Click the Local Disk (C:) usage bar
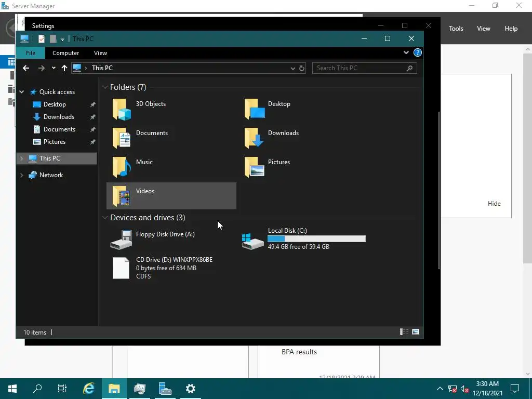The image size is (532, 399). pyautogui.click(x=316, y=239)
